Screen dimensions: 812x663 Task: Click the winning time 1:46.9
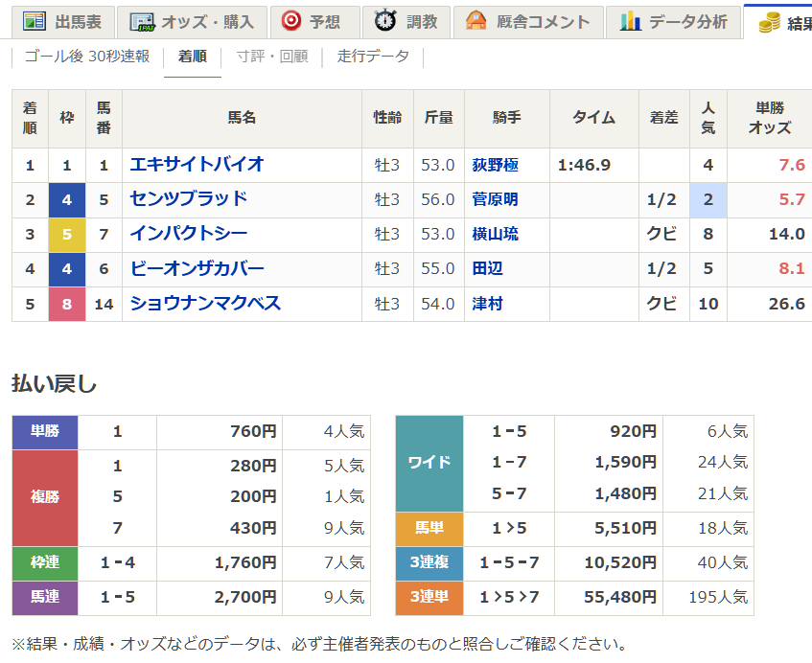584,165
